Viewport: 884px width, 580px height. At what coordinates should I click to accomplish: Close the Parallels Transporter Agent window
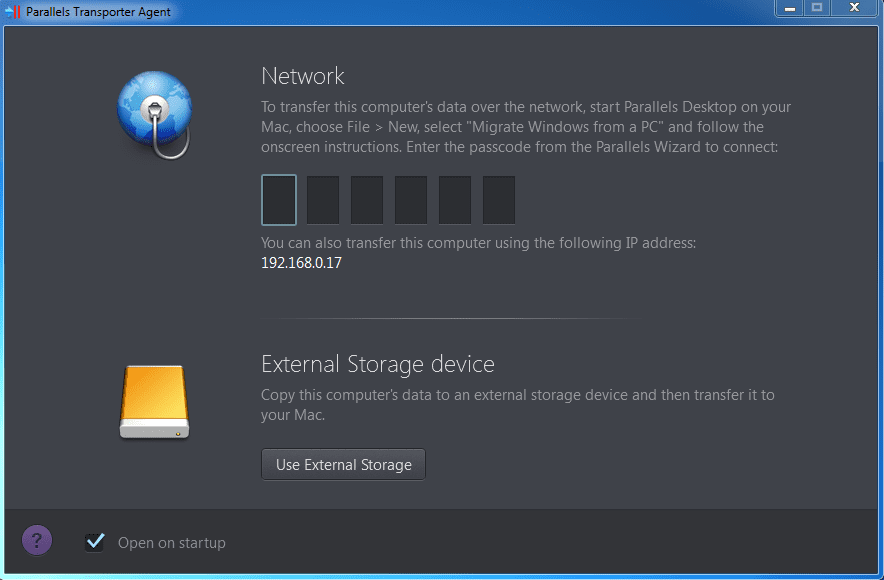(x=855, y=8)
